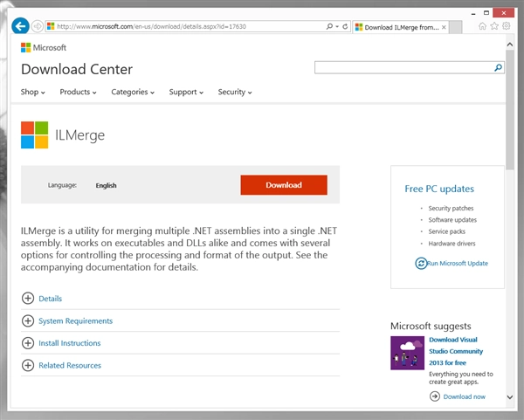
Task: Click the plus icon beside Related Resources
Action: point(28,365)
